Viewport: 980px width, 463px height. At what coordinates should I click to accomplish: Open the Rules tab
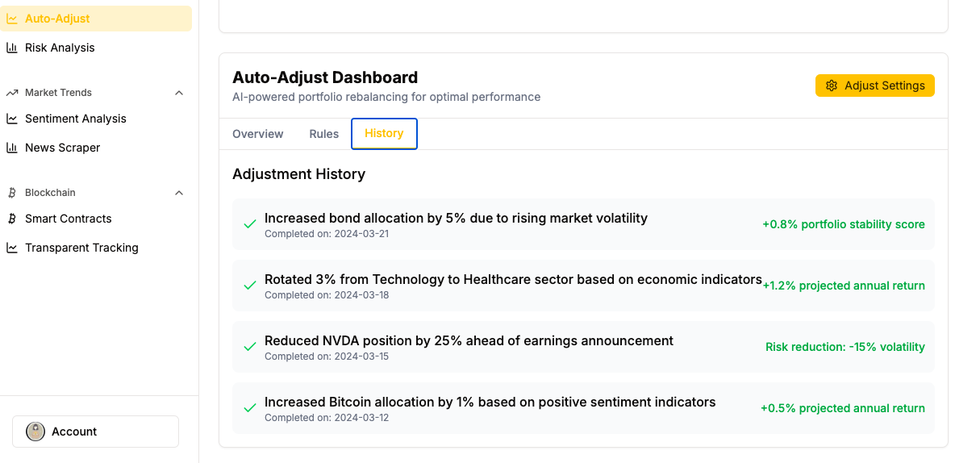point(324,134)
